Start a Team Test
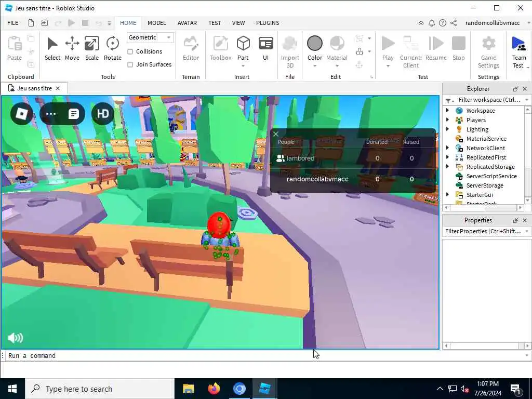The height and width of the screenshot is (399, 532). (x=518, y=52)
